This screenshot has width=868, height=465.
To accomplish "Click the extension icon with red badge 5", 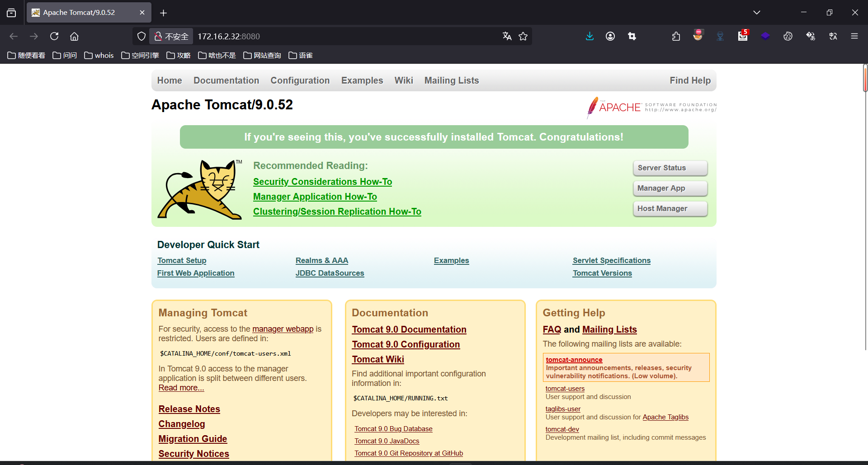I will (x=743, y=36).
